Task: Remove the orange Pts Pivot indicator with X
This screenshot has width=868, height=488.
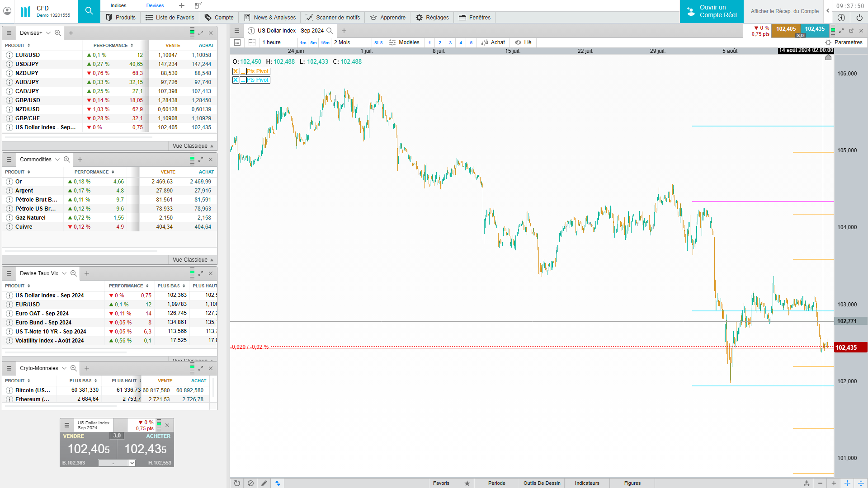Action: [236, 71]
